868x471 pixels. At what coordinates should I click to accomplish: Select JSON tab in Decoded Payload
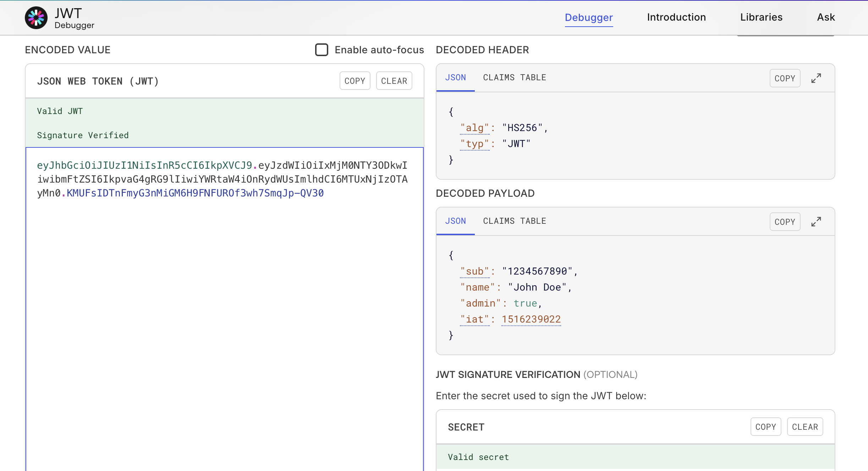pyautogui.click(x=455, y=221)
